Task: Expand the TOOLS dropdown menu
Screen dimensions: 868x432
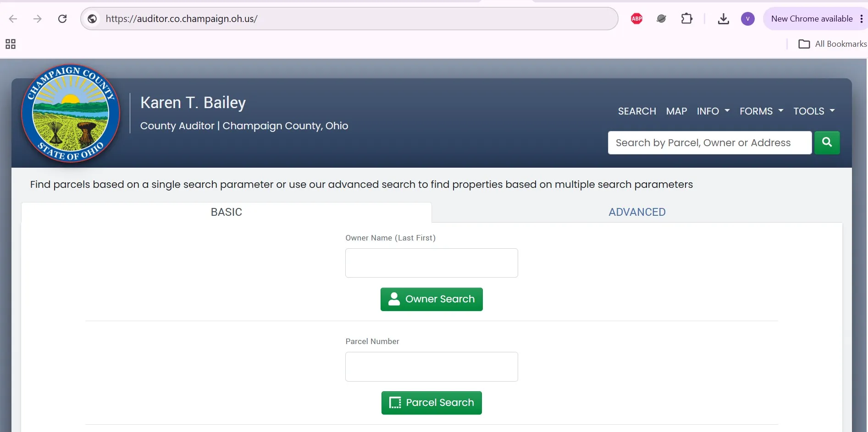Action: [x=814, y=111]
